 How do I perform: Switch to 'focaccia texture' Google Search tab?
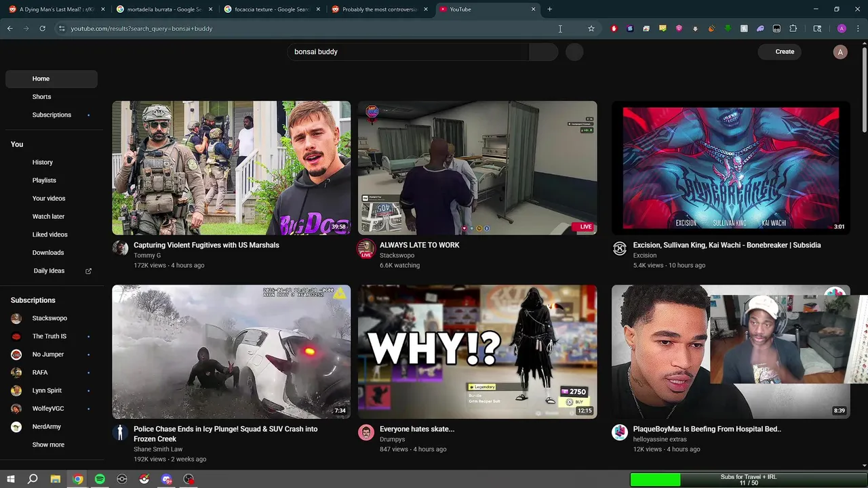click(273, 9)
